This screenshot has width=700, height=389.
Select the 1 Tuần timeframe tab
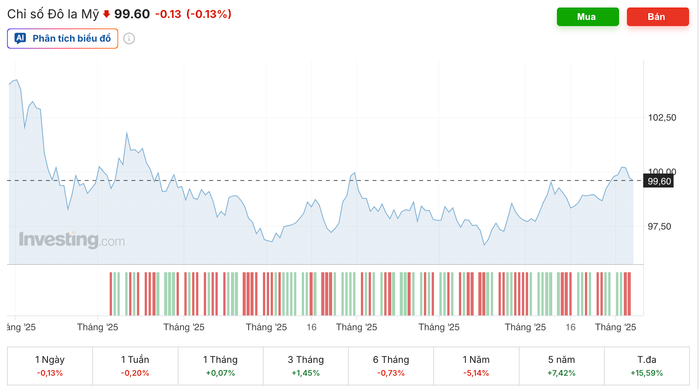(135, 366)
